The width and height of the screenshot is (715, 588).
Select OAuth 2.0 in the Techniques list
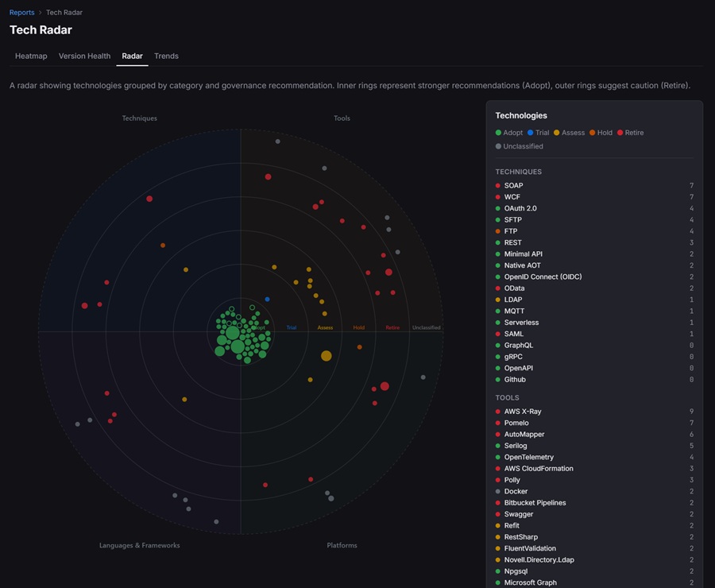(x=594, y=208)
